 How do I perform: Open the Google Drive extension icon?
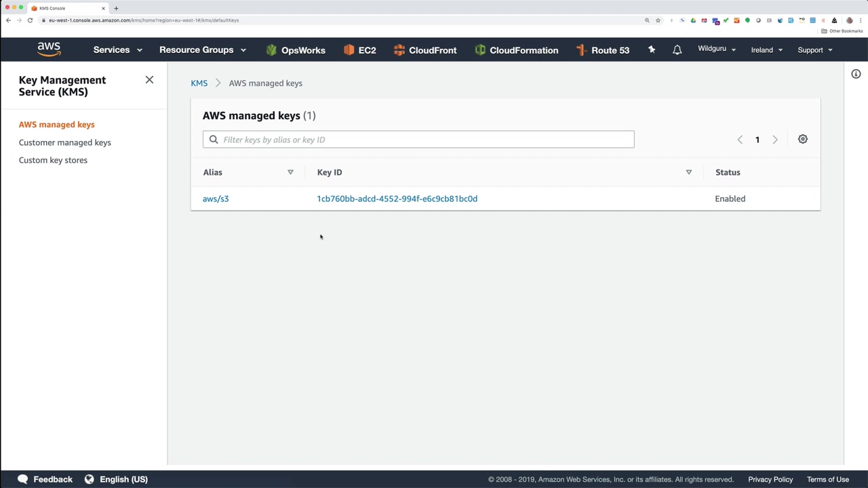tap(693, 20)
